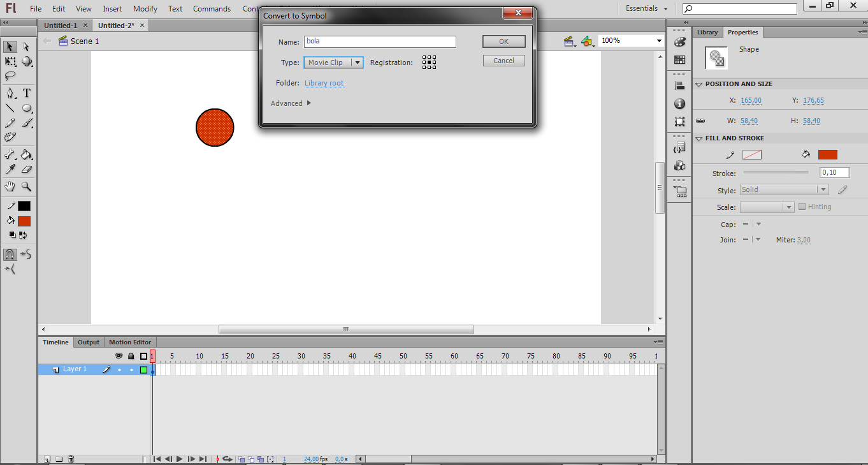Toggle Onion Skin in timeline

tap(242, 459)
